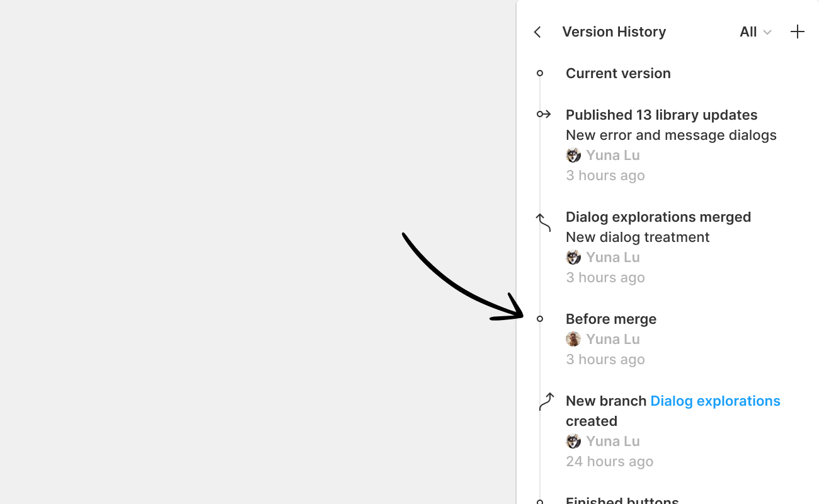Click the back arrow to exit Version History
The width and height of the screenshot is (819, 504).
coord(537,31)
